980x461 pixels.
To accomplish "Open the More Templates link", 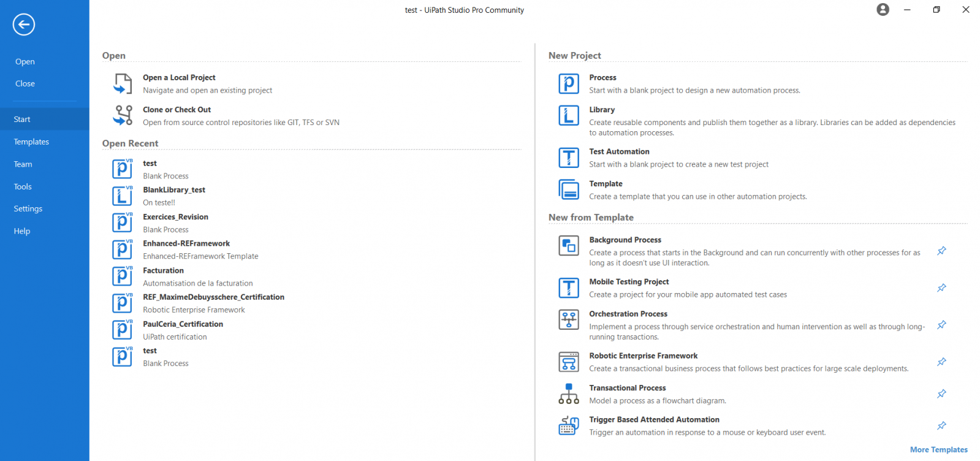I will (938, 449).
